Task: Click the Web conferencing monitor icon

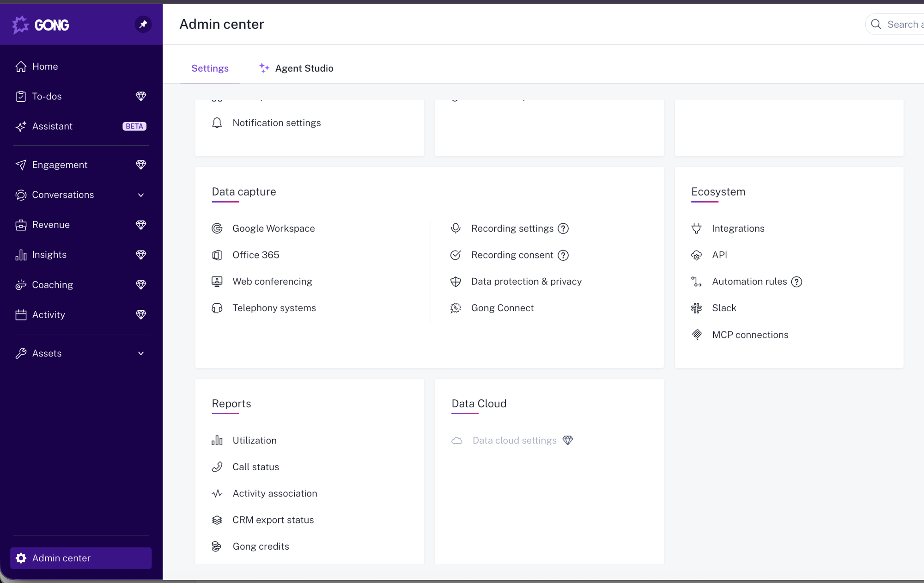Action: pyautogui.click(x=217, y=282)
